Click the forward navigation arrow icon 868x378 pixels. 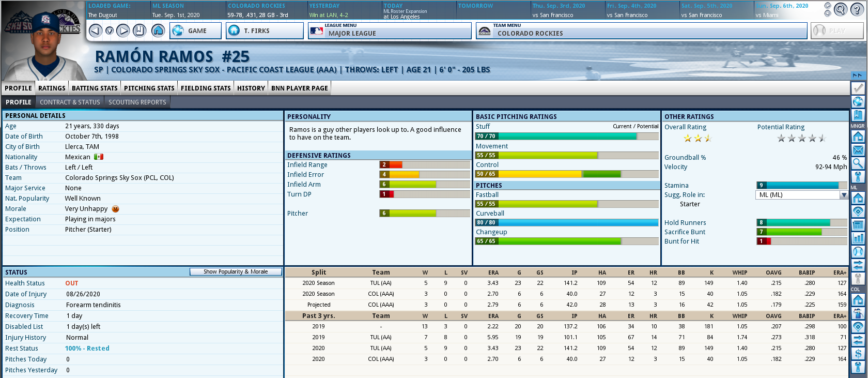[123, 31]
